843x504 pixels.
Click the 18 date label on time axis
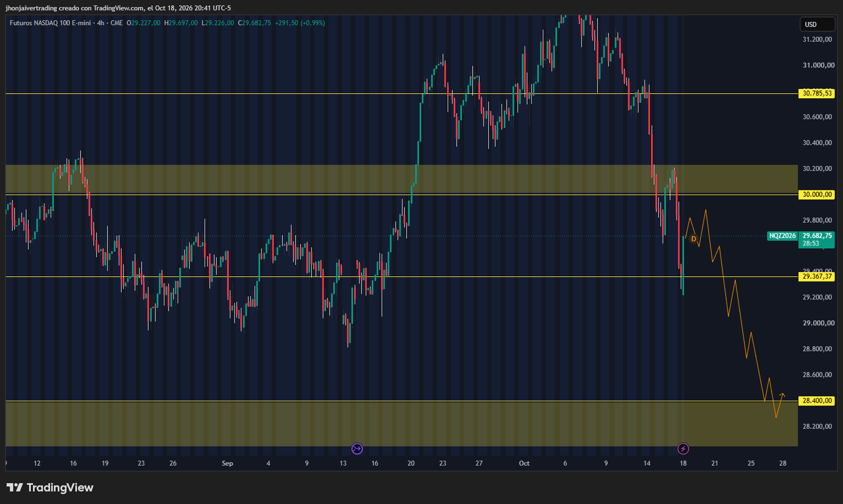coord(683,464)
